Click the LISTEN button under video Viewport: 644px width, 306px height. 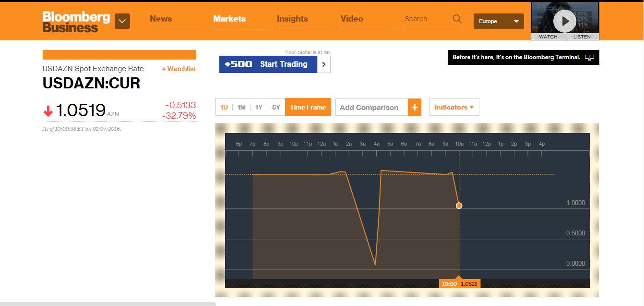tap(582, 37)
